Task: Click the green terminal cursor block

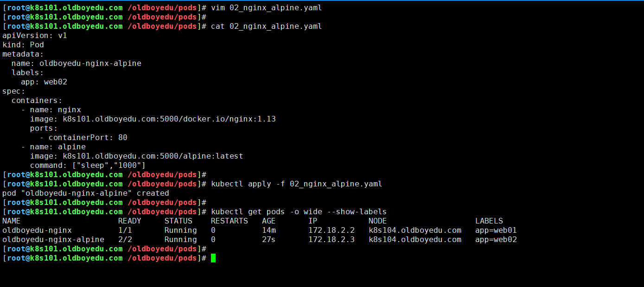Action: [x=213, y=258]
